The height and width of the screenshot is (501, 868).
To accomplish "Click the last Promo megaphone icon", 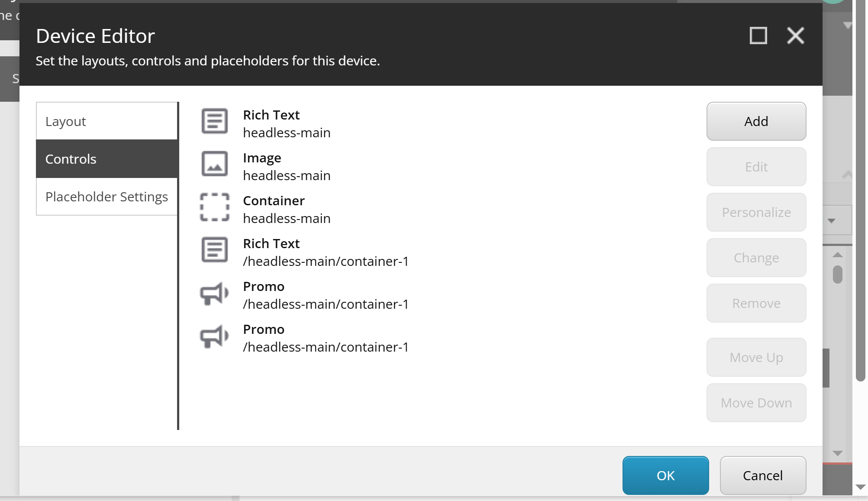I will (214, 336).
